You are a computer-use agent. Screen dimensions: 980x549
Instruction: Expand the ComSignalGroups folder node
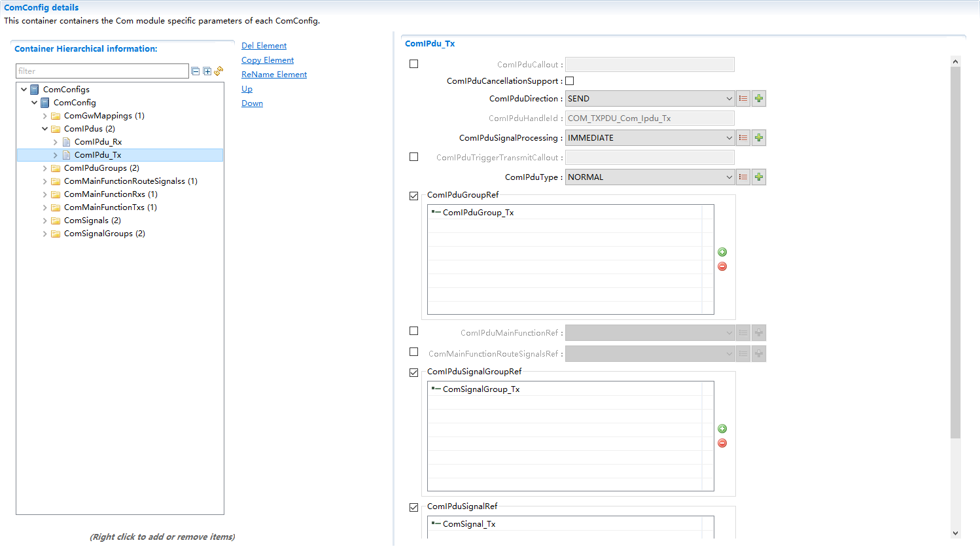[44, 234]
